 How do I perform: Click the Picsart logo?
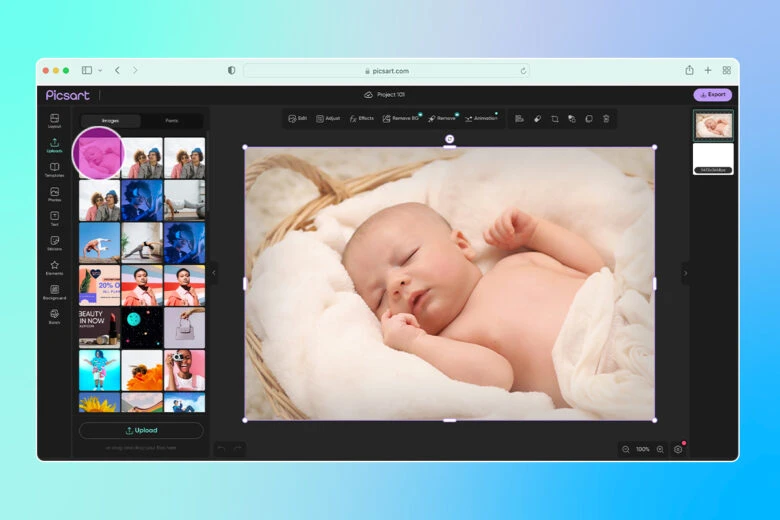68,95
